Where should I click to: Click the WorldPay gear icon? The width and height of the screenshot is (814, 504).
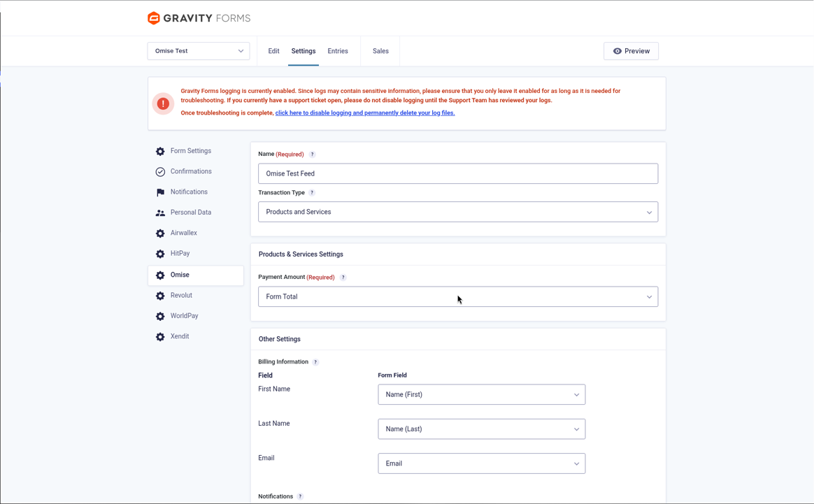pos(160,316)
